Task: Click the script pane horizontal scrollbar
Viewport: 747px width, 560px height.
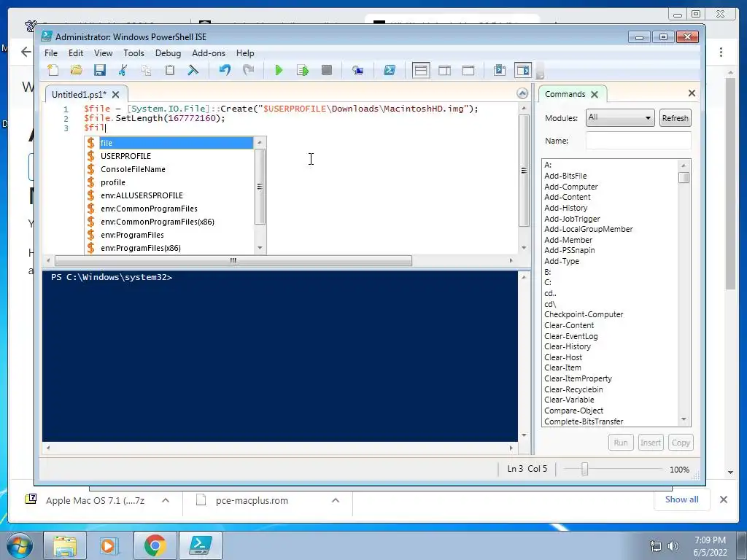Action: click(233, 260)
